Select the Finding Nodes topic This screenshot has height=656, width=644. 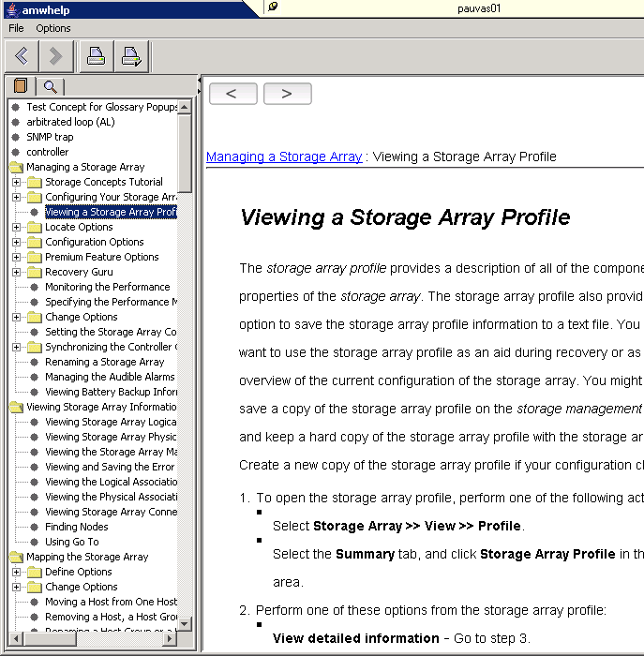pos(76,527)
